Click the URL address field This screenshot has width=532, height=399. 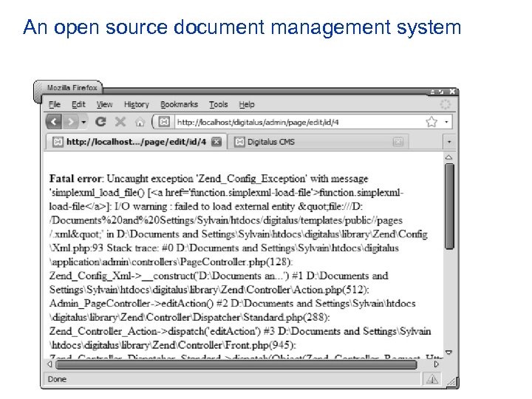tap(299, 122)
